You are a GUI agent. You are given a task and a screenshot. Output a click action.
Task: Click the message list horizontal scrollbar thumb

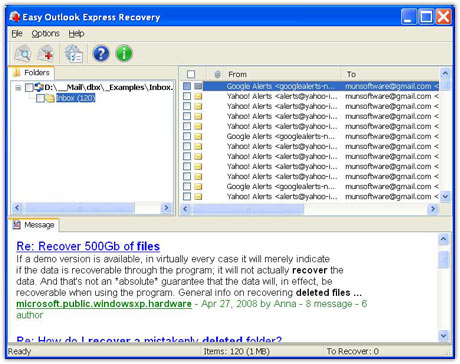248,209
